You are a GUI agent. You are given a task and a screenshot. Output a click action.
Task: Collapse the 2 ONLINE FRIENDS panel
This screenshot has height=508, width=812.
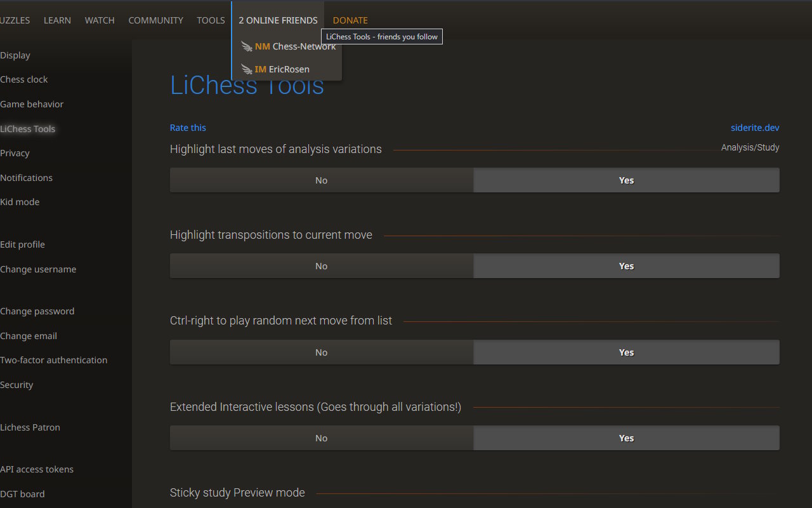click(278, 20)
